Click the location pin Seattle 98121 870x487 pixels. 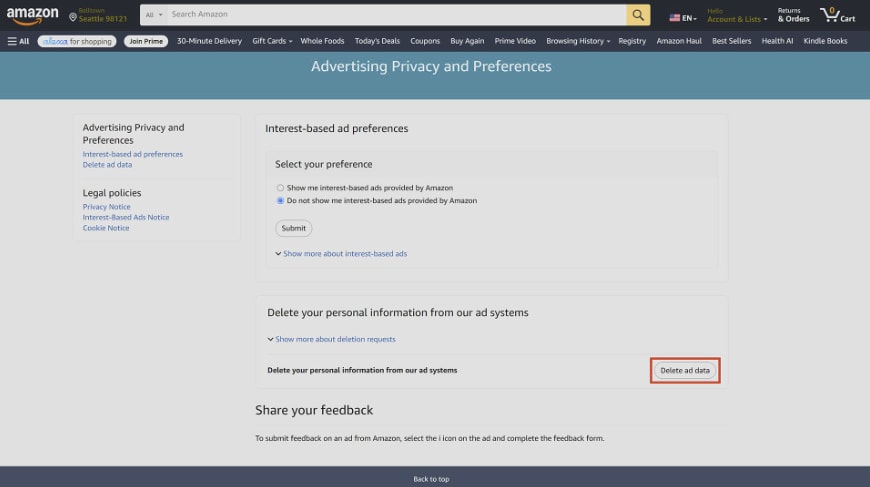point(98,15)
